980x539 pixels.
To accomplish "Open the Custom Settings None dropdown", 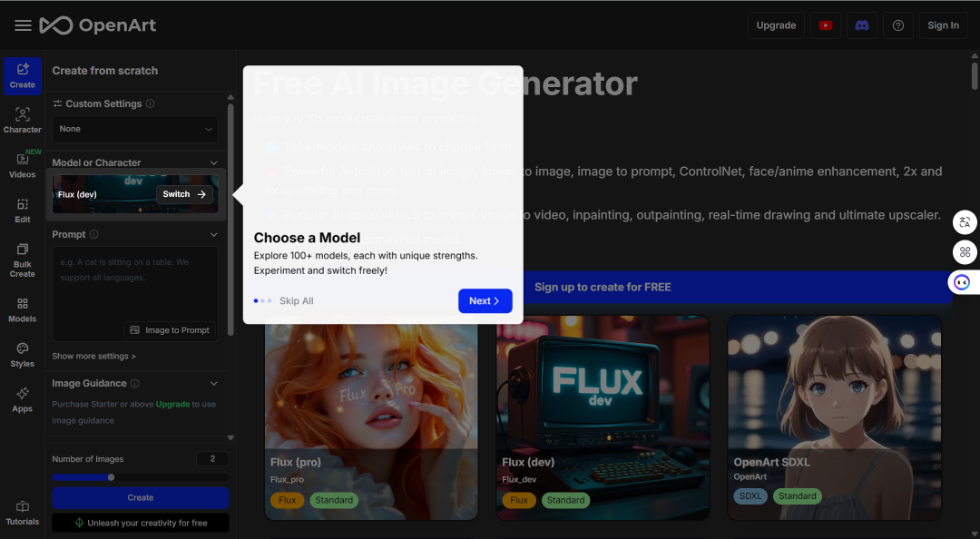I will (x=135, y=129).
